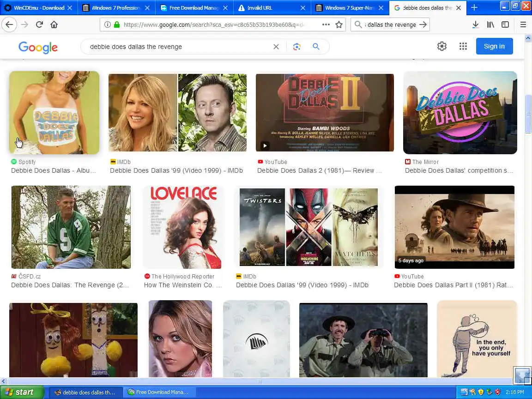Close the WinCDEmu - Download tab
Viewport: 532px width, 399px height.
70,7
